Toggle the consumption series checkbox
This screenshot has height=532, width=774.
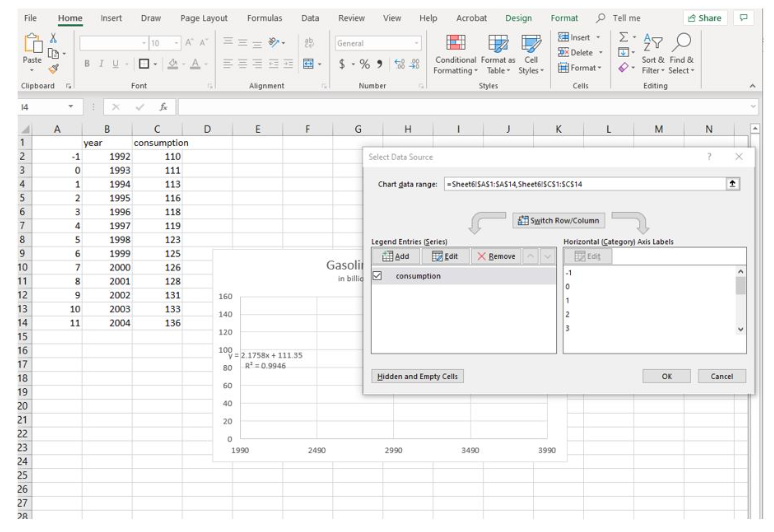[377, 275]
